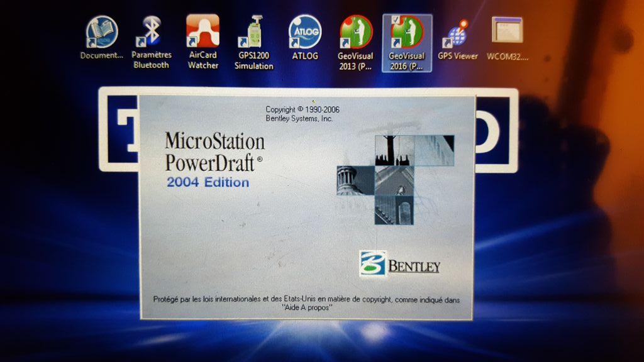
Task: Select GeoVisual 2013 desktop icon
Action: tap(355, 43)
